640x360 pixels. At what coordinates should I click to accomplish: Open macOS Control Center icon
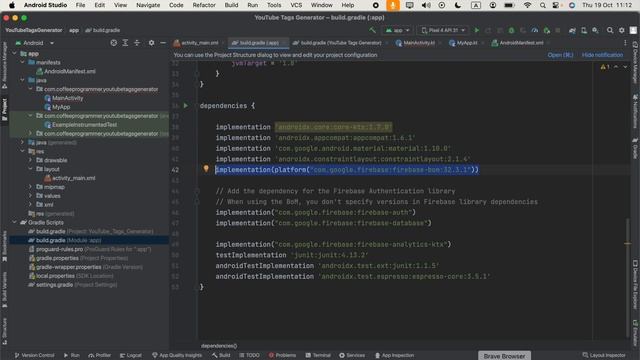(x=556, y=5)
